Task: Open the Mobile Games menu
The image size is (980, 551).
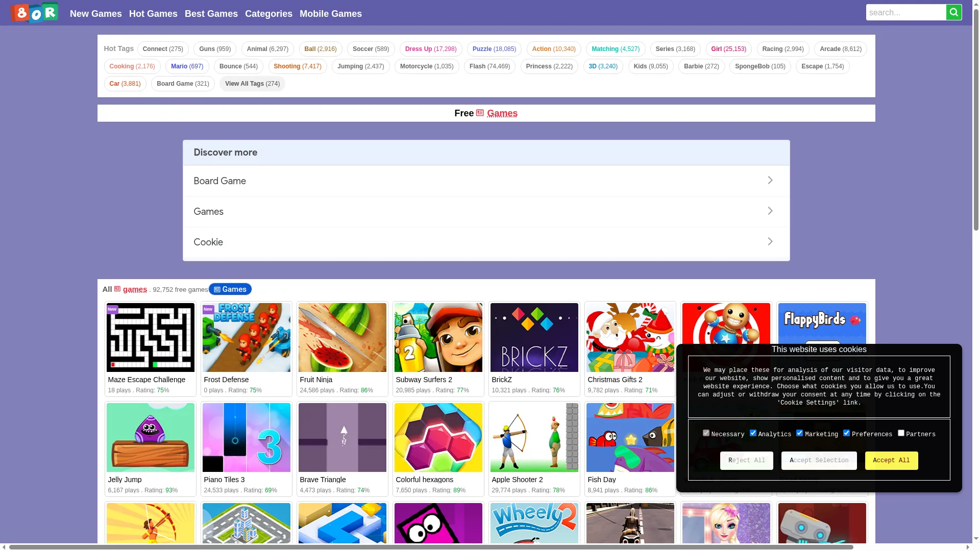Action: click(331, 14)
